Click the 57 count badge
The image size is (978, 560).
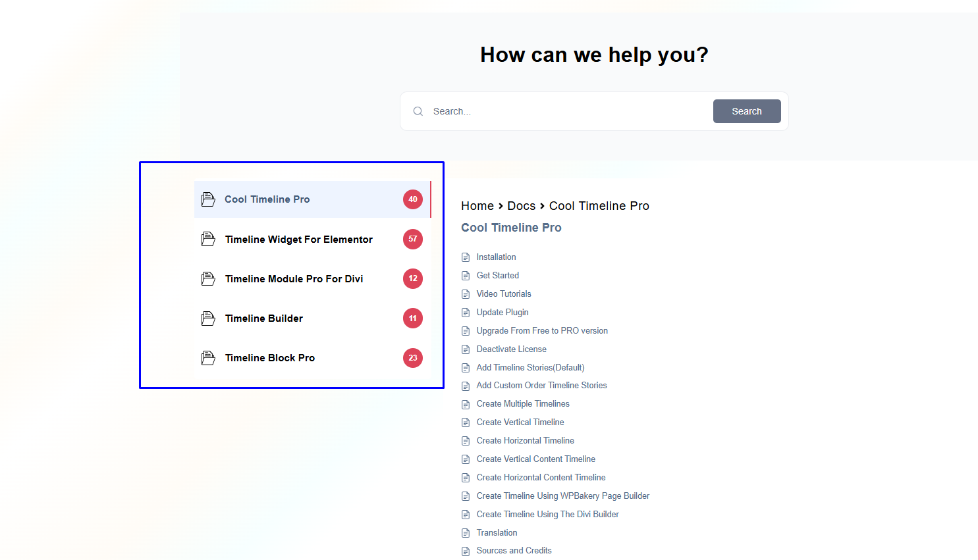tap(413, 239)
